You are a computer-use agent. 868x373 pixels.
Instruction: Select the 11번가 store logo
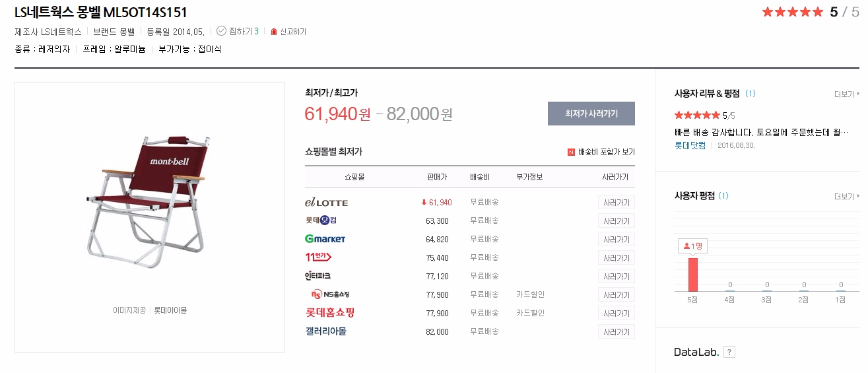(318, 257)
